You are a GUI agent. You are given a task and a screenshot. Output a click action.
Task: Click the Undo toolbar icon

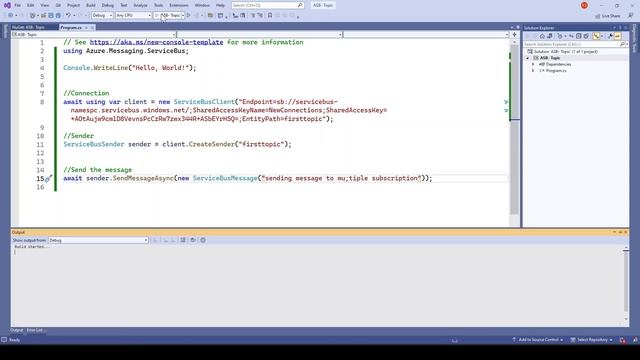pyautogui.click(x=69, y=15)
